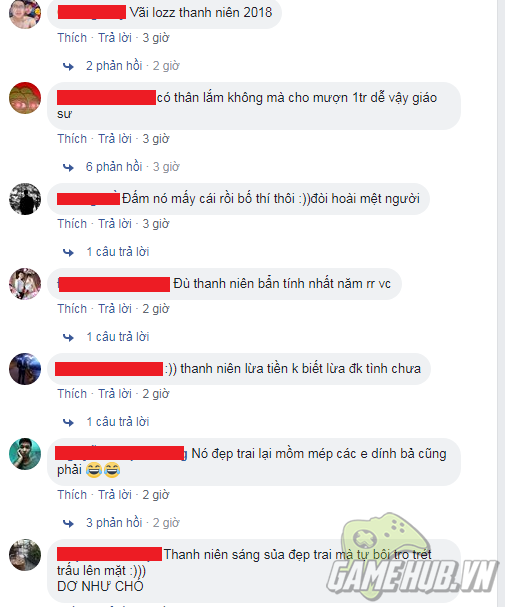Screen dimensions: 505x607
Task: Expand "1 câu trả lời" under "Đù thanh niên" comment
Action: point(118,337)
